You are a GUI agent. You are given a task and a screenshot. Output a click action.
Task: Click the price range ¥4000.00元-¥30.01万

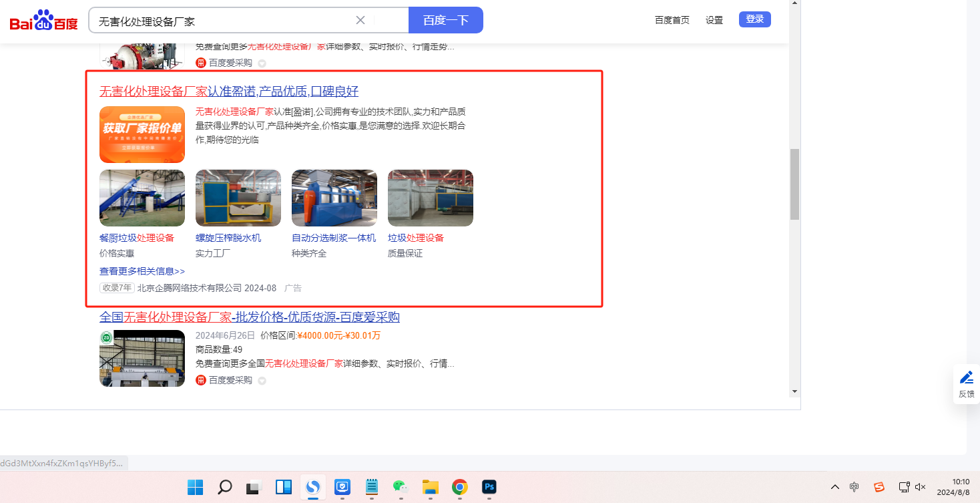coord(339,335)
